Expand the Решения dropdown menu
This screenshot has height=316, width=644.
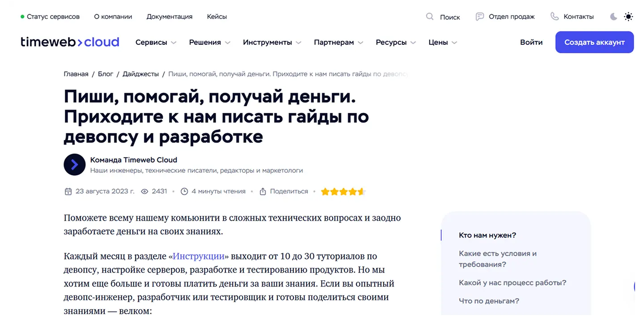[210, 43]
